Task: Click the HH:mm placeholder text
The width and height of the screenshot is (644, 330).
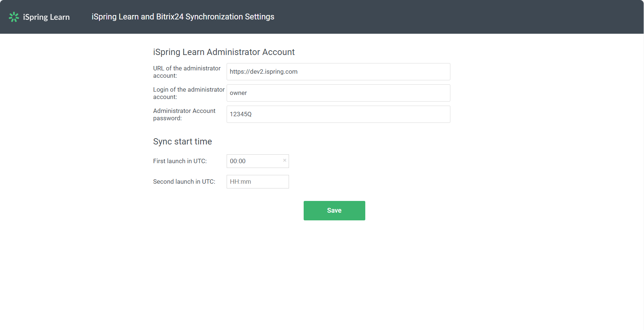Action: (x=240, y=182)
